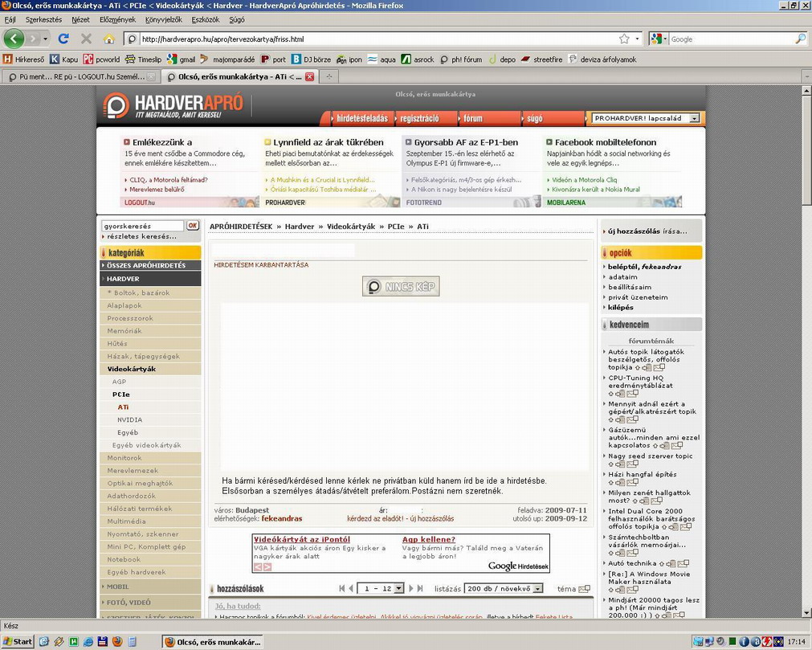Click the hirdetésfeladás navigation button
Image resolution: width=812 pixels, height=650 pixels.
point(361,119)
